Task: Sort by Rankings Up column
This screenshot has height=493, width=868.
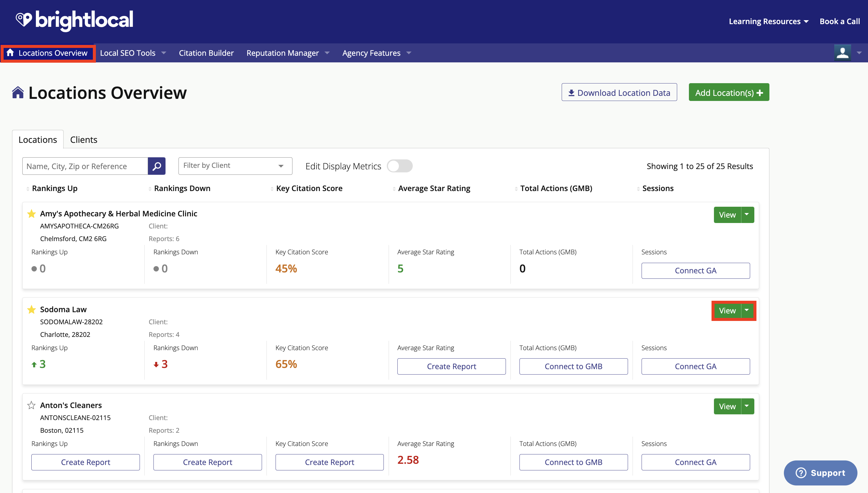Action: (52, 188)
